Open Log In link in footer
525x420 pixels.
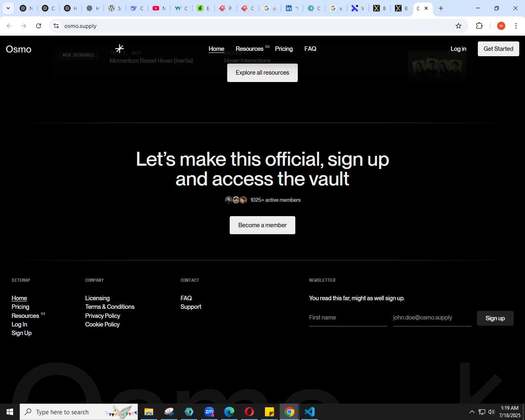(x=19, y=324)
